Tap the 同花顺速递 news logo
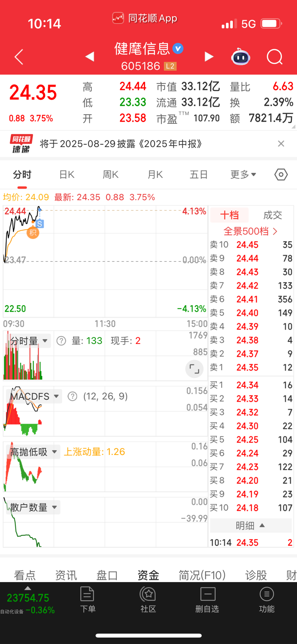This screenshot has width=297, height=644. tap(21, 144)
